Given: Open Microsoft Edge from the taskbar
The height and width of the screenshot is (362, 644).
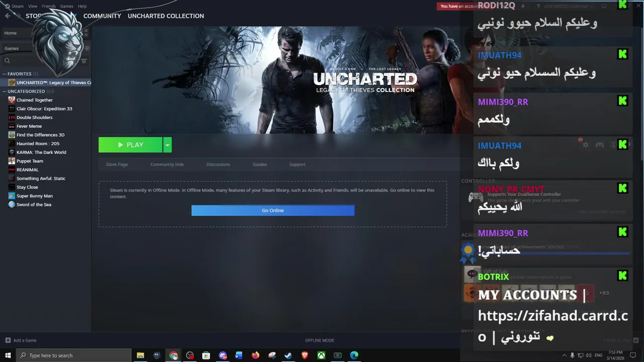Looking at the screenshot, I should click(x=354, y=355).
